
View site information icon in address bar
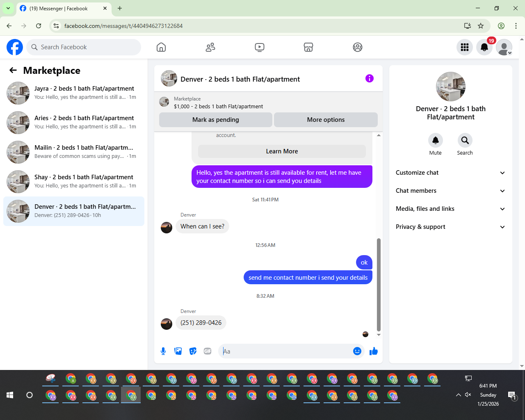(x=57, y=26)
